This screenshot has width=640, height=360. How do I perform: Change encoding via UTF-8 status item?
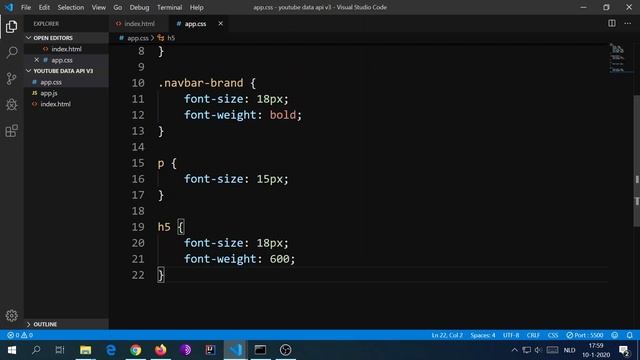pyautogui.click(x=511, y=335)
